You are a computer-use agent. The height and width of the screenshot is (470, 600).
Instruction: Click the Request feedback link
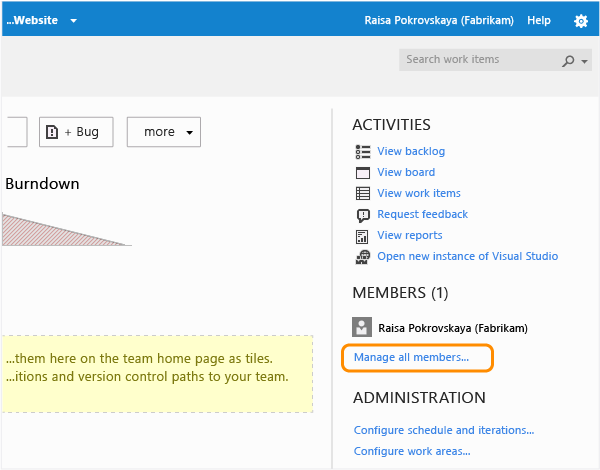click(x=422, y=214)
